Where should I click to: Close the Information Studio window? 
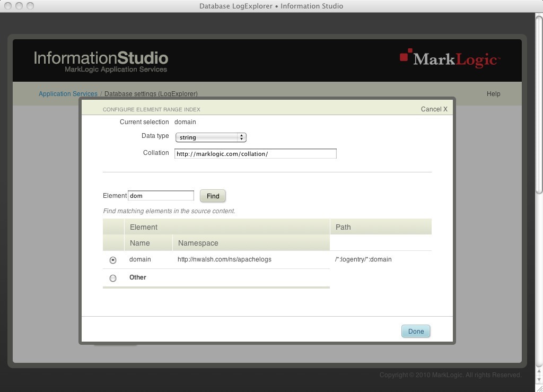[x=7, y=6]
